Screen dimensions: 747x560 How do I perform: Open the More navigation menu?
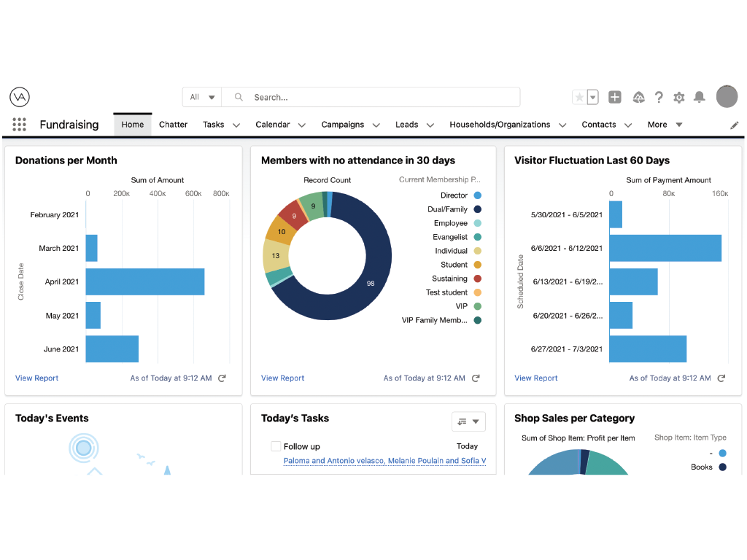click(x=665, y=125)
